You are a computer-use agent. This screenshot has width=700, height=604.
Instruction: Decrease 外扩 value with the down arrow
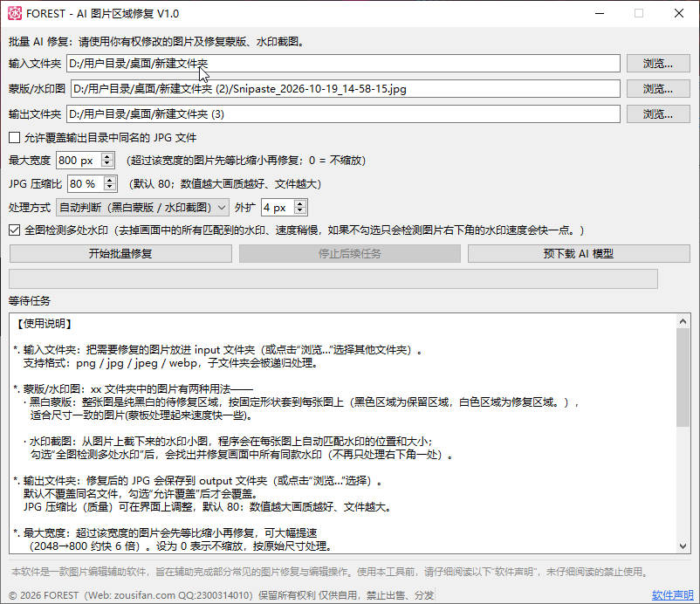[x=300, y=211]
